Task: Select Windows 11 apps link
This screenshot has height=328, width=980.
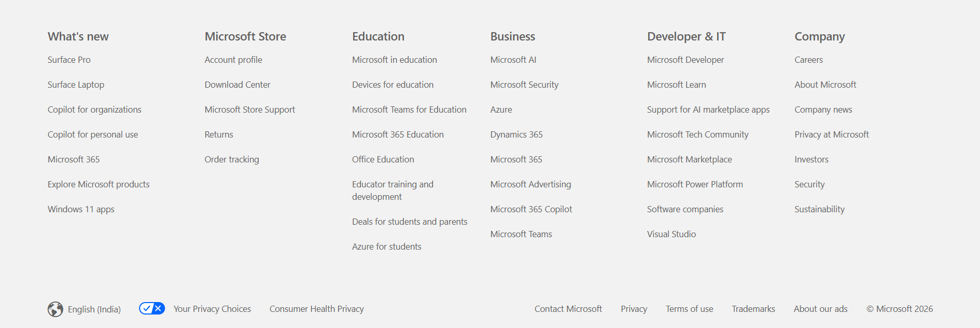Action: 81,209
